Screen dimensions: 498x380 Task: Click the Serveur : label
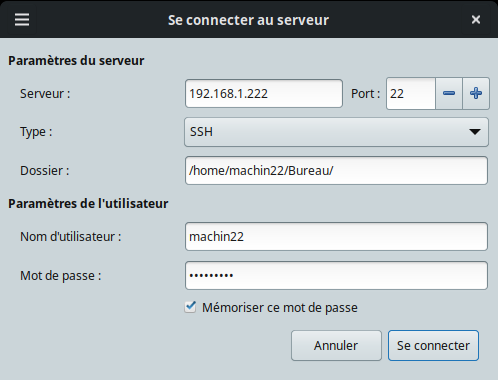click(45, 94)
